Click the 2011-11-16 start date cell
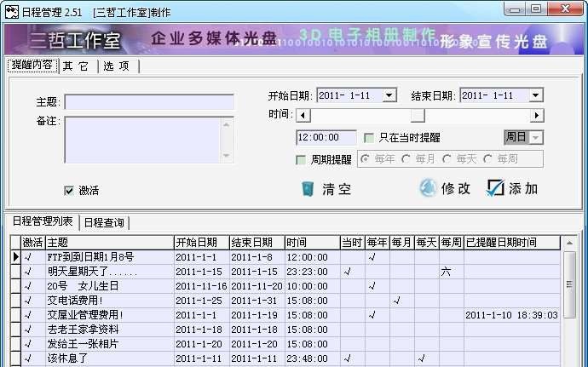Screen dimensions: 588x367 (202, 286)
